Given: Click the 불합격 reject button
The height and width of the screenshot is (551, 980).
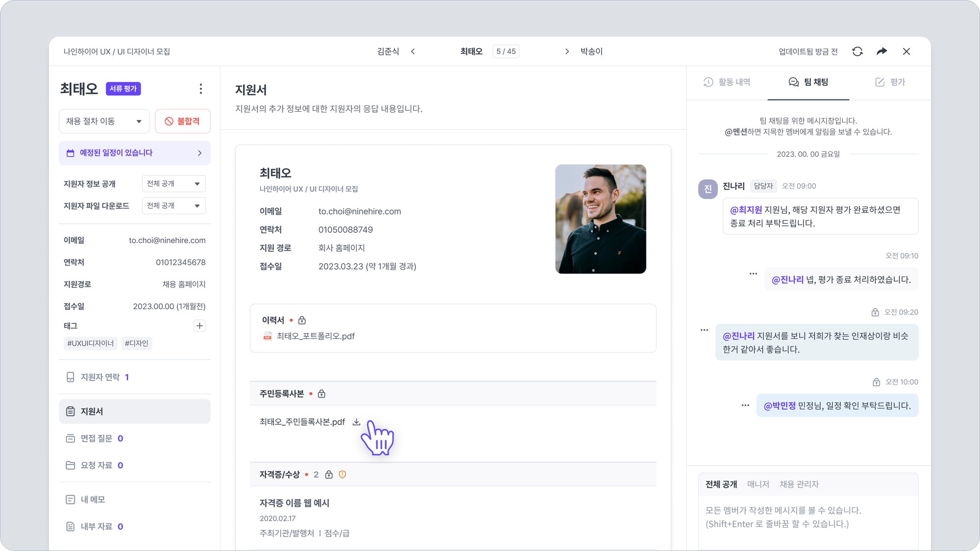Looking at the screenshot, I should [183, 121].
